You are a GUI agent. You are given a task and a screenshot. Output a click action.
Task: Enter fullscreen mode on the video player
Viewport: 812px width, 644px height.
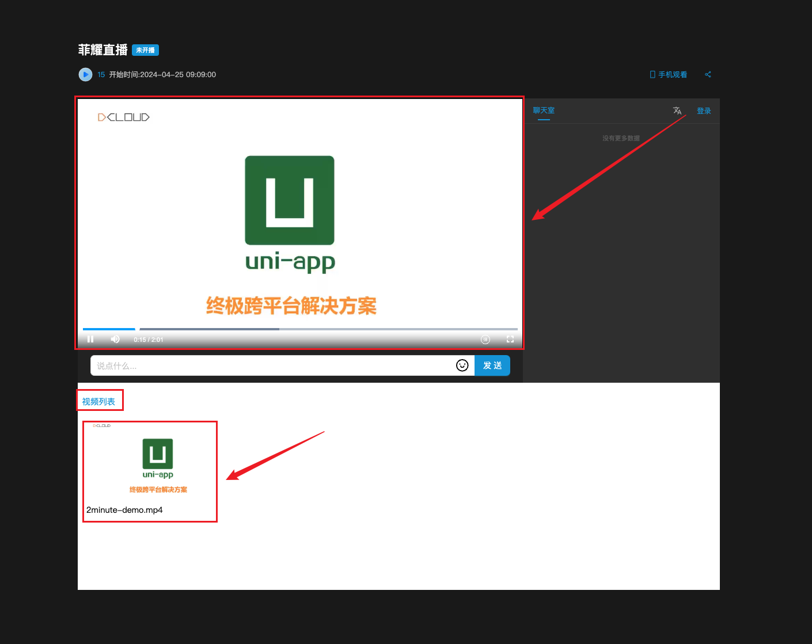[x=510, y=340]
